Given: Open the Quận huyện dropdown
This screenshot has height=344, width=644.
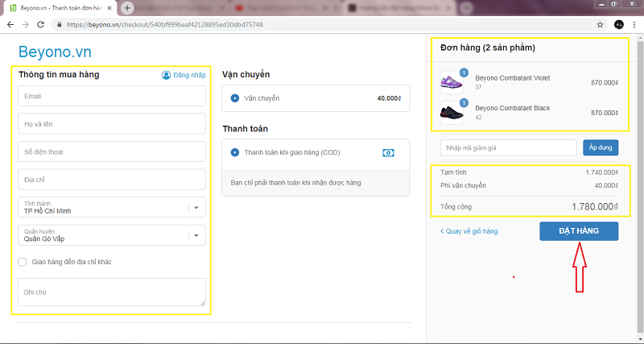Looking at the screenshot, I should 112,235.
